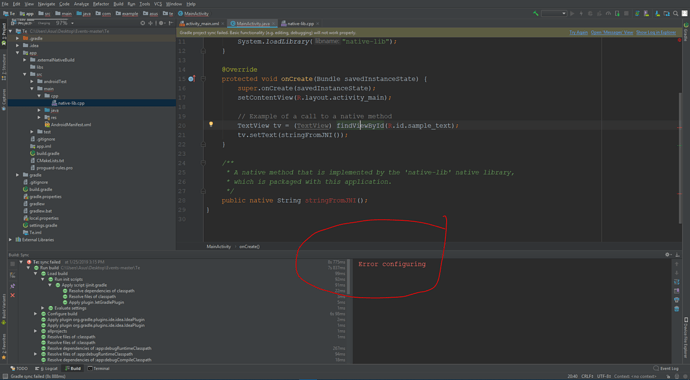Click the Debug app bug icon
The image size is (690, 380).
tap(590, 14)
